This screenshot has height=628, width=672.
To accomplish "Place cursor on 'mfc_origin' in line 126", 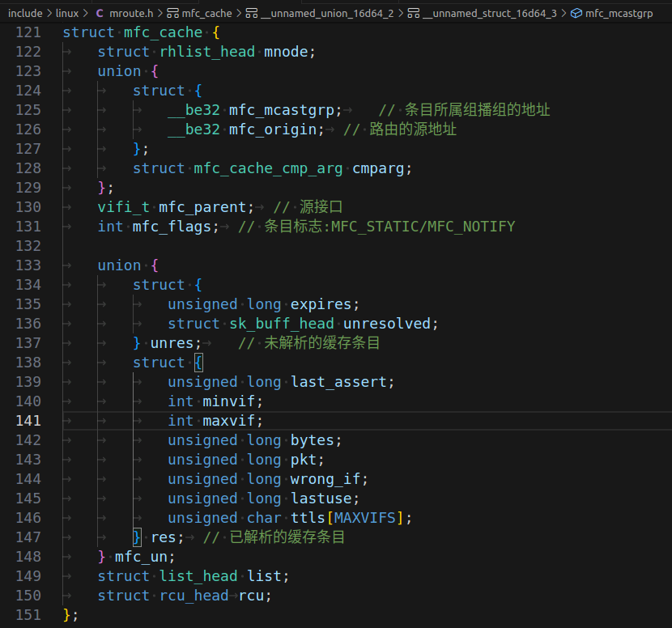I will click(273, 129).
